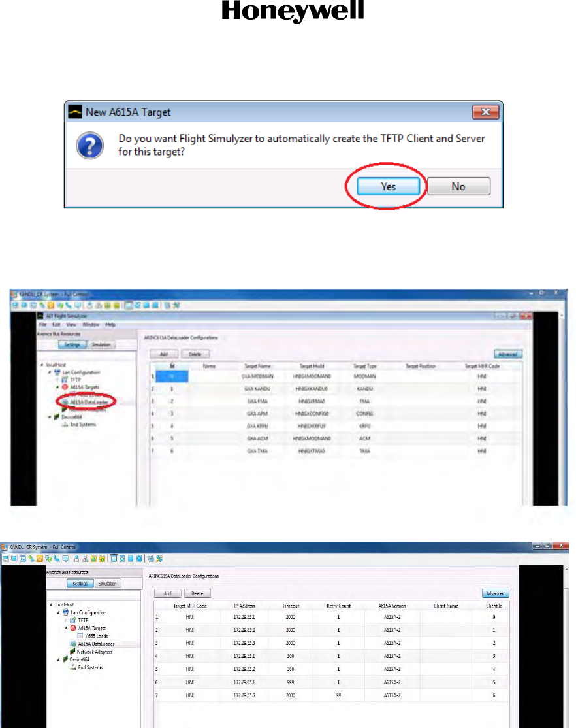Select timeout 999 in row 6

(x=291, y=682)
